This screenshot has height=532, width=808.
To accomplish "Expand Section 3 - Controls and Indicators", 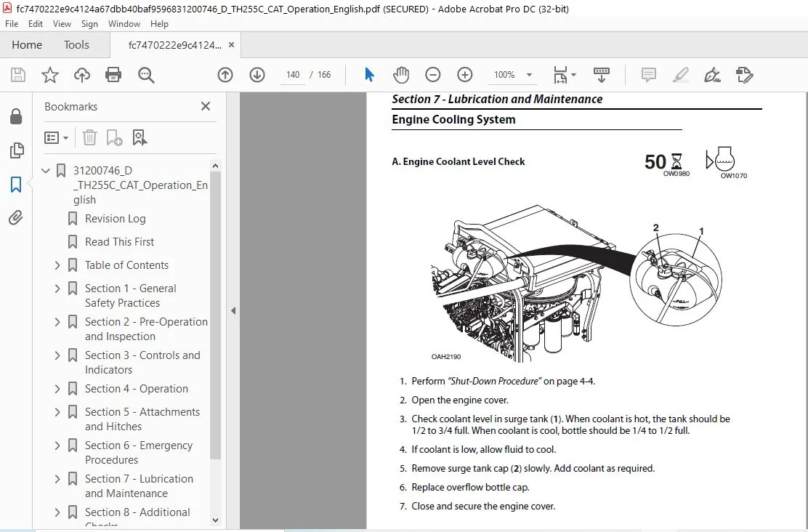I will click(57, 355).
